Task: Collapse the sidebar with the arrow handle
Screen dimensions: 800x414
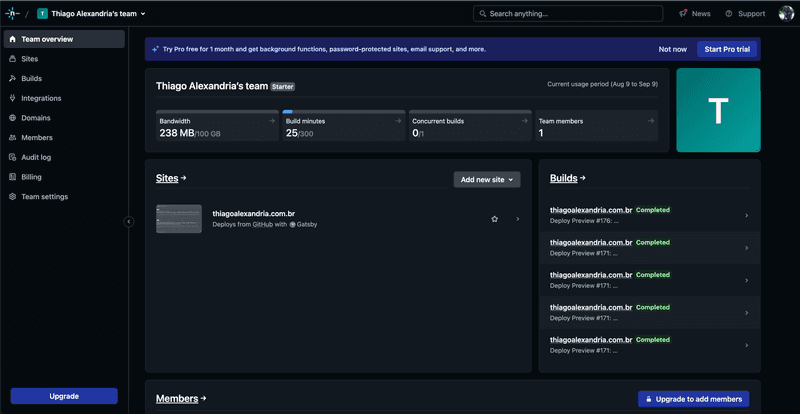Action: [129, 222]
